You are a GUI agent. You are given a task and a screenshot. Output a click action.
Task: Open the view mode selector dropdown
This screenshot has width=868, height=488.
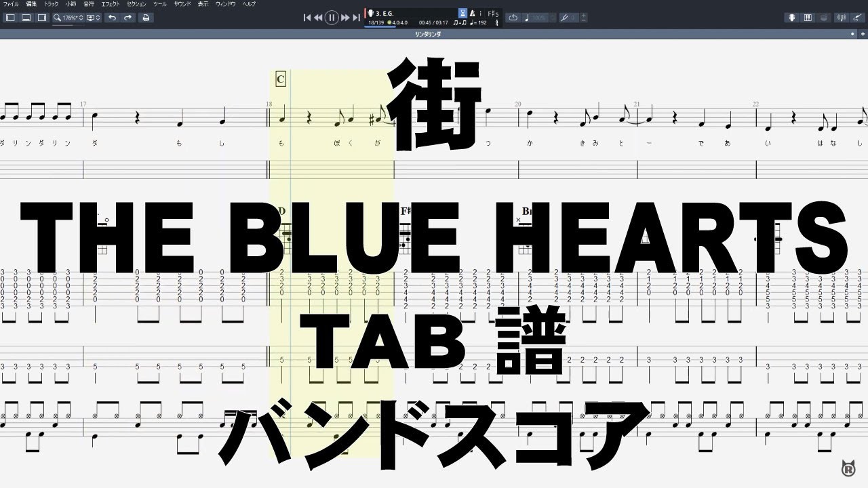pyautogui.click(x=93, y=18)
